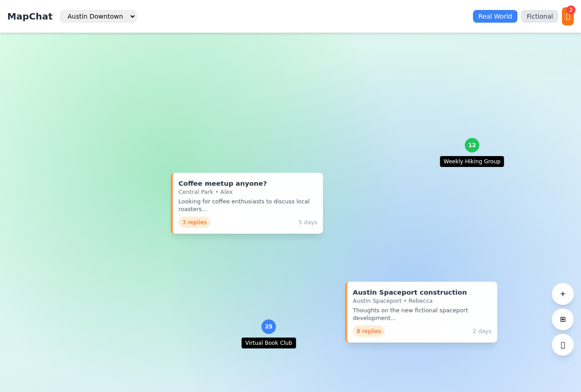Click the Virtual Book Club marker showing 25
Screen dimensions: 581x392
[x=268, y=327]
